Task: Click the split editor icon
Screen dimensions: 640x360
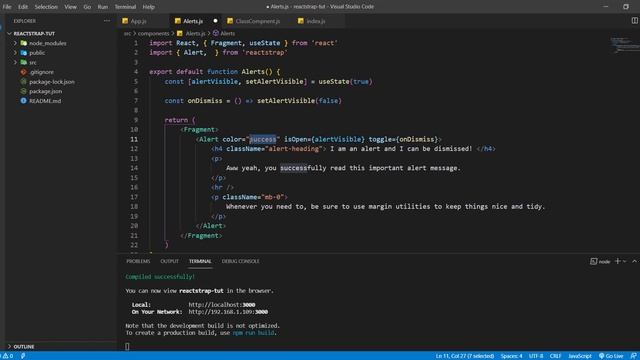Action: pyautogui.click(x=635, y=21)
